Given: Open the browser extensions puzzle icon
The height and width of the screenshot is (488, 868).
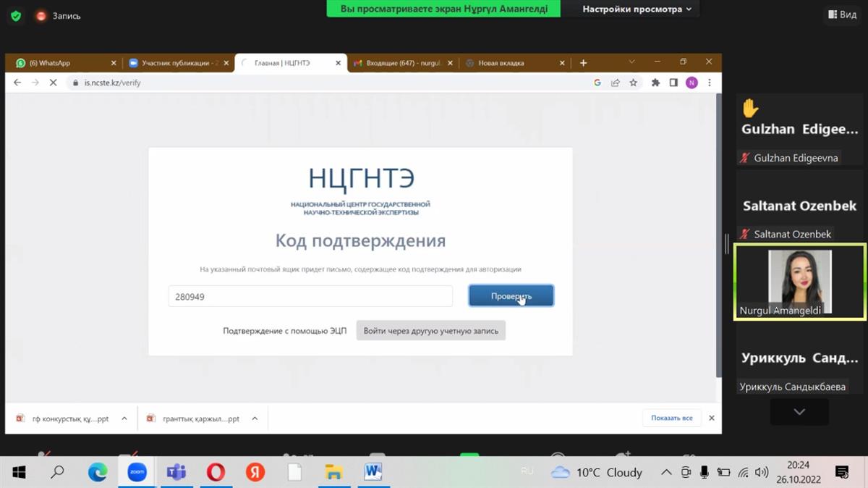Looking at the screenshot, I should point(655,83).
